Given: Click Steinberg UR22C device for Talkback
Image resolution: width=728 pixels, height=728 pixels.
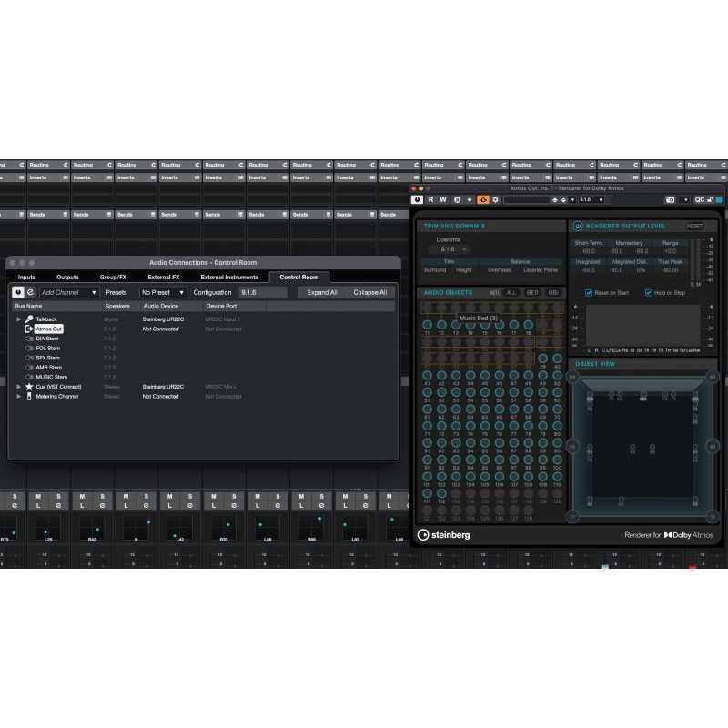Looking at the screenshot, I should coord(163,319).
